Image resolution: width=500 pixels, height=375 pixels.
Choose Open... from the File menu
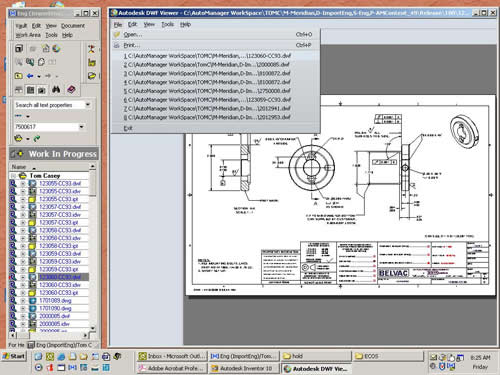[x=215, y=34]
